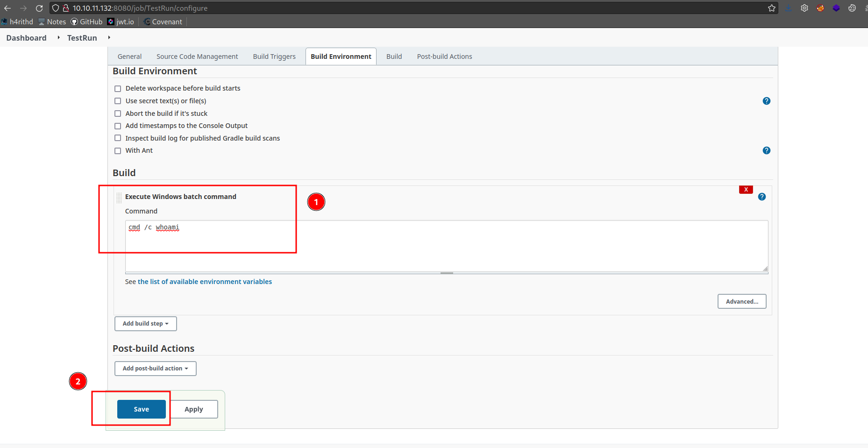Bookmark this page with star icon
This screenshot has height=448, width=868.
[x=772, y=8]
